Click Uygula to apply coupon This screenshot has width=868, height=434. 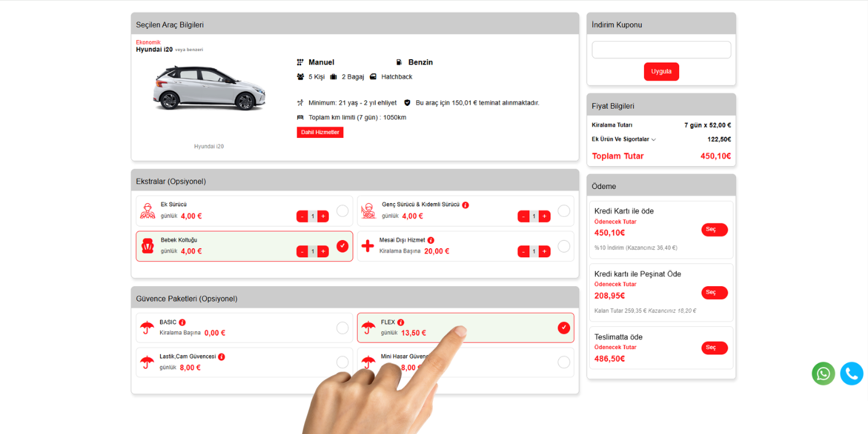661,71
